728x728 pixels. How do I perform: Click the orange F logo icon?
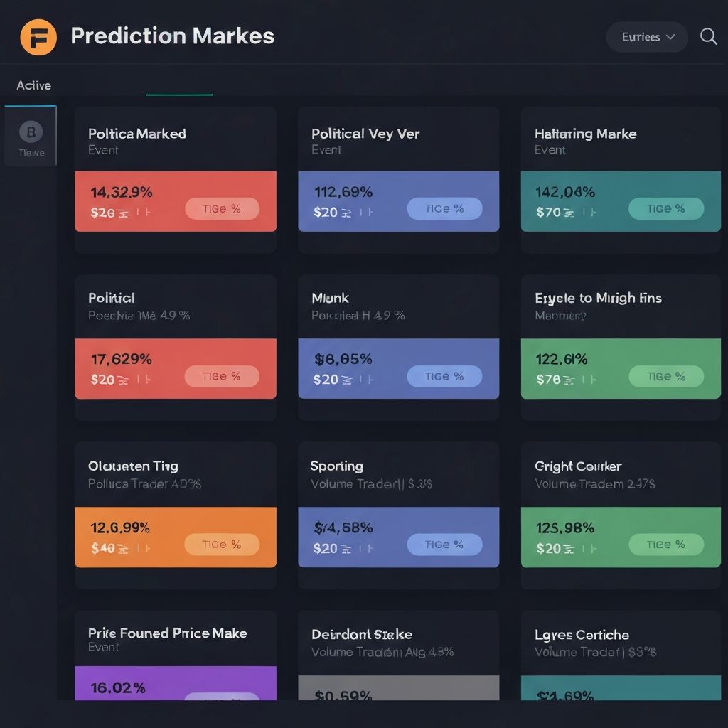39,37
